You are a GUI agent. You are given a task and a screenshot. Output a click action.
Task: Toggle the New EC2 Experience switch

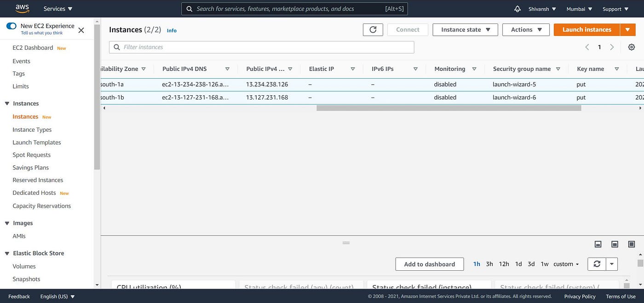tap(11, 26)
